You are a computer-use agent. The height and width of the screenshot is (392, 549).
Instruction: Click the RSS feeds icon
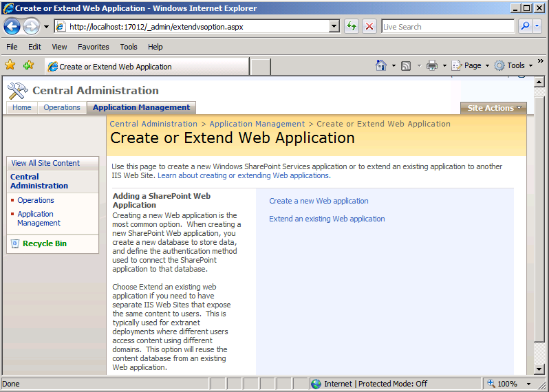406,65
